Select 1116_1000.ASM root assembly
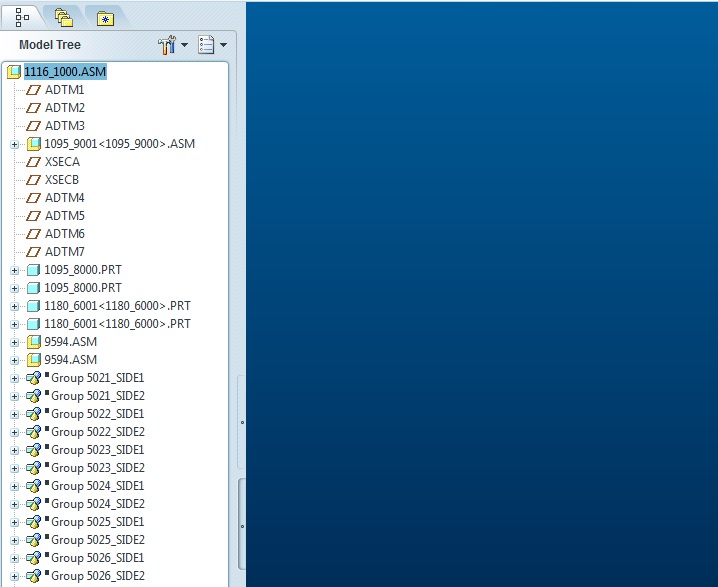The image size is (718, 587). [x=65, y=71]
